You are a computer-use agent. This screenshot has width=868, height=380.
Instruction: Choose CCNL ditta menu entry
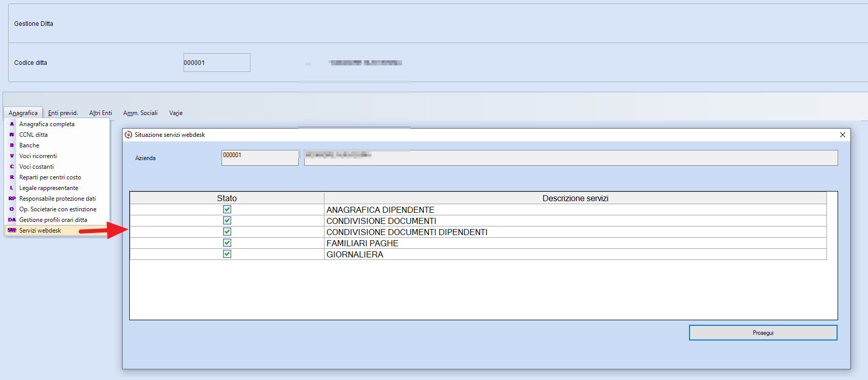[57, 135]
